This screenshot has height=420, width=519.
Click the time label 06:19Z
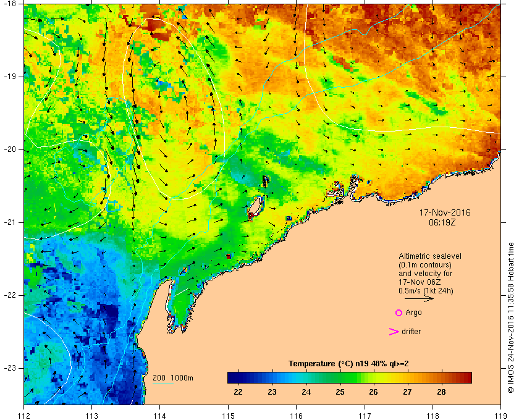click(442, 223)
